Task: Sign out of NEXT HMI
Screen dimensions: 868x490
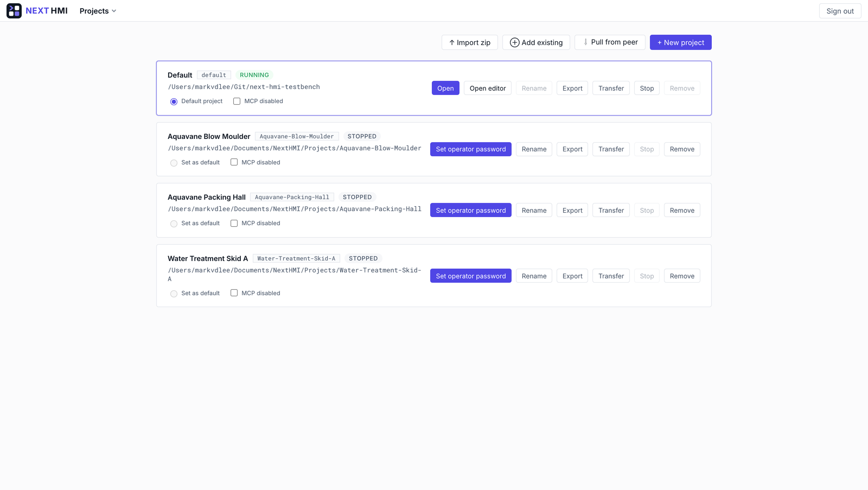Action: (840, 11)
